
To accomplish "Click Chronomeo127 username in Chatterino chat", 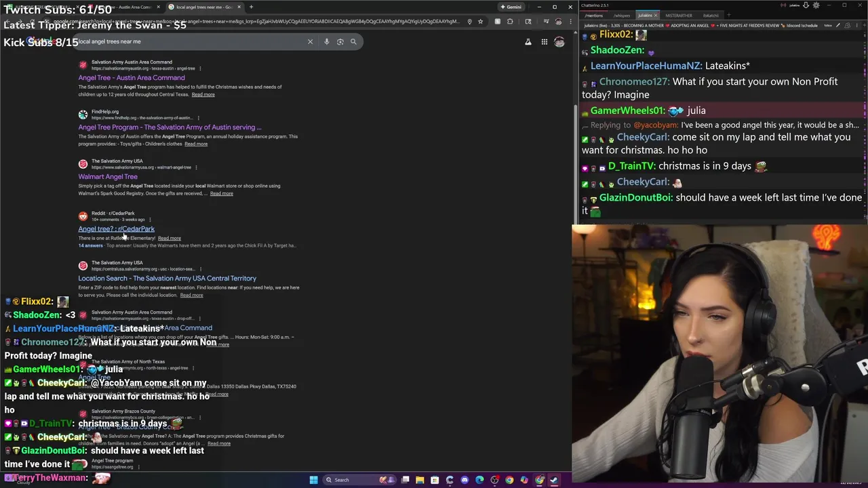I will coord(635,81).
